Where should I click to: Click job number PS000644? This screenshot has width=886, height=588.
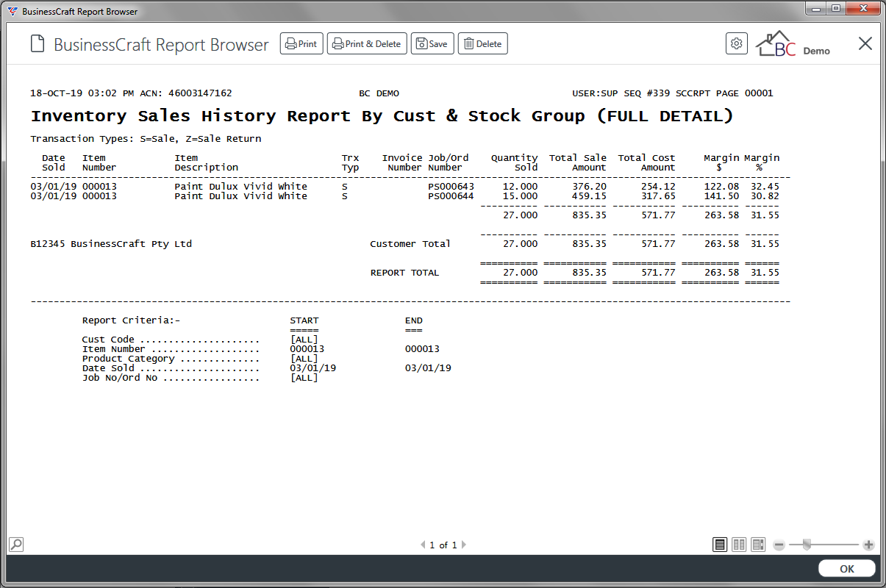click(x=451, y=196)
